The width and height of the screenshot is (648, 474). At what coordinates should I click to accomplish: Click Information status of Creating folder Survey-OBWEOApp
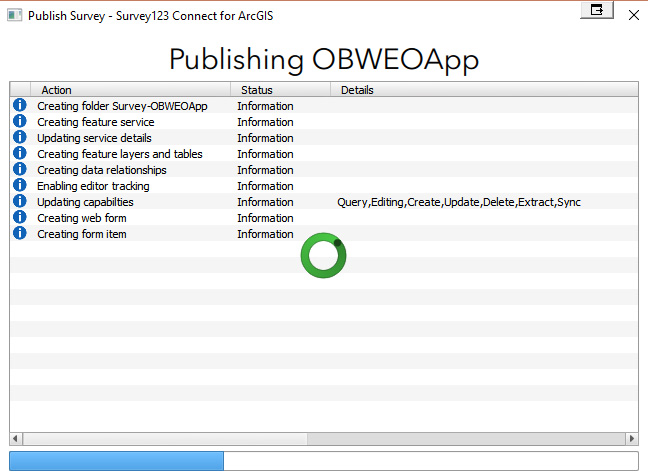pos(265,106)
